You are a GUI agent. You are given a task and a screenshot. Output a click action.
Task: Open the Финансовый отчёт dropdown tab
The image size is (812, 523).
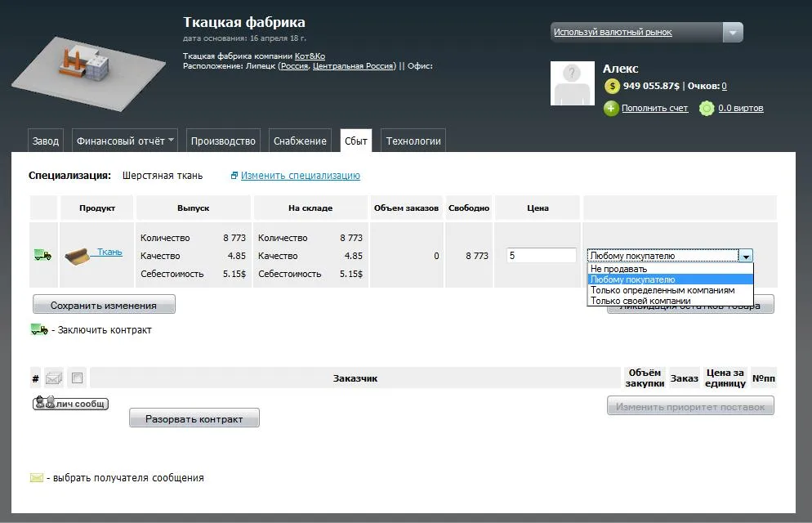(x=126, y=141)
